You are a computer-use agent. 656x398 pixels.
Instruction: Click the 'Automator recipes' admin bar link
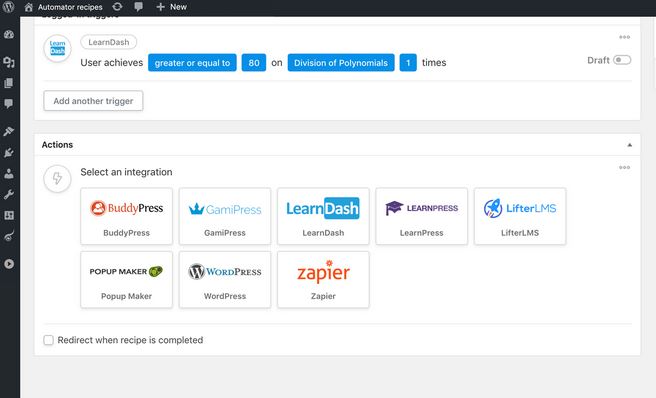coord(70,7)
